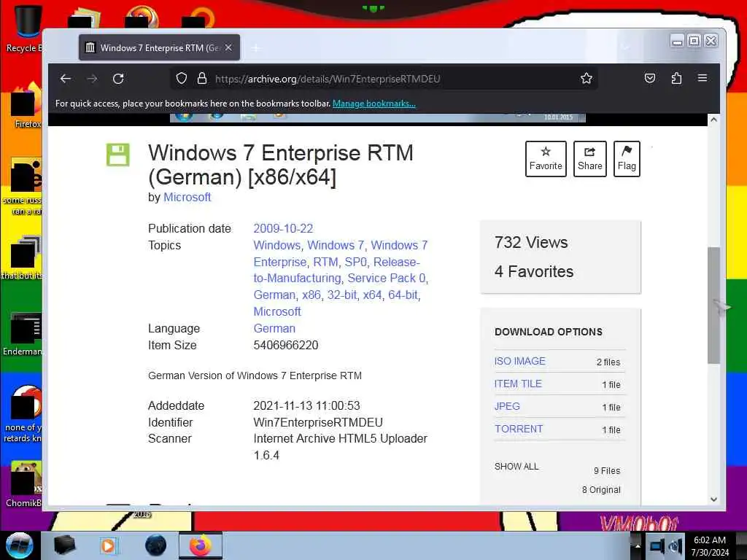
Task: Open the Service Pack 0 topic link
Action: coord(387,278)
